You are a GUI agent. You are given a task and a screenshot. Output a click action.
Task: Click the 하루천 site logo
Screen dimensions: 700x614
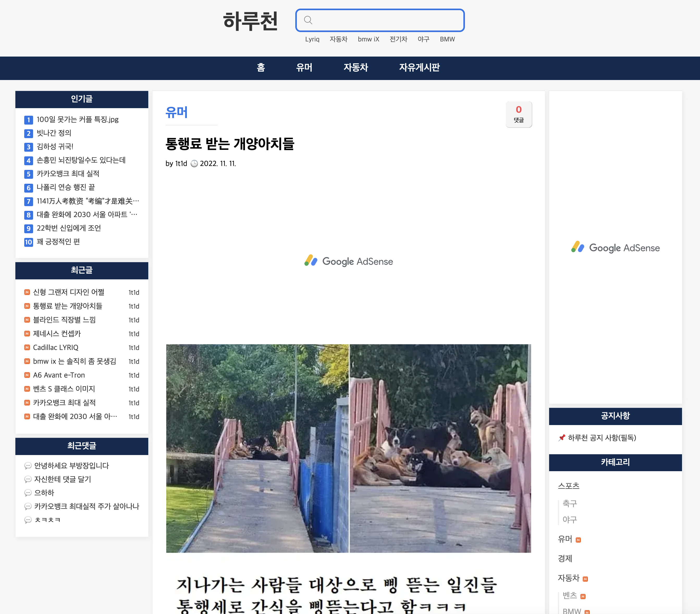tap(250, 21)
